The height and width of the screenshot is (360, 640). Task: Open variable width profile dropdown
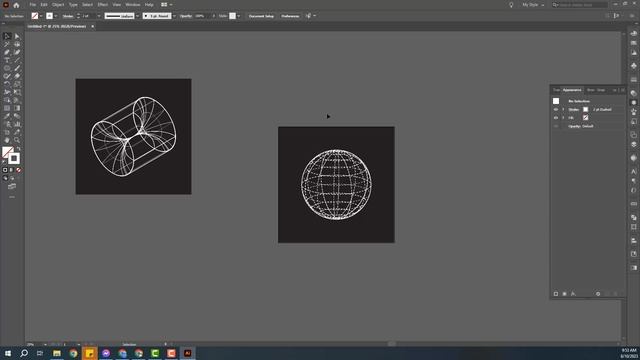click(x=137, y=16)
